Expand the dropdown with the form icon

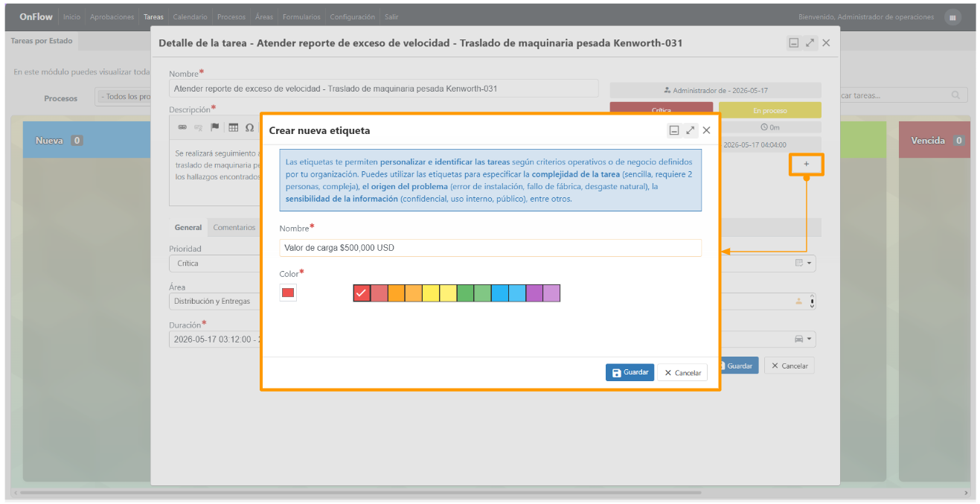[x=804, y=263]
